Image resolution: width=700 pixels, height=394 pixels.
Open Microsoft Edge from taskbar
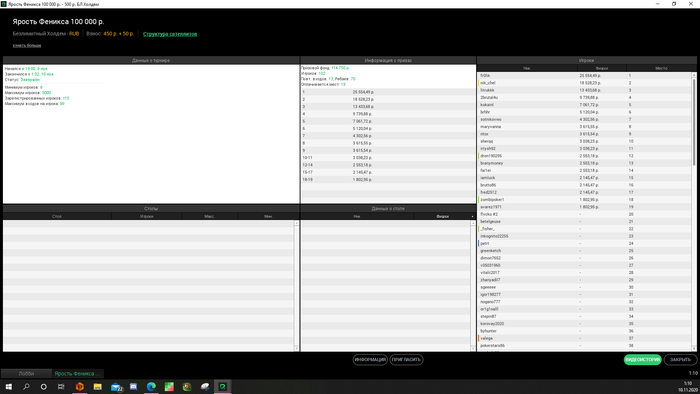(151, 387)
